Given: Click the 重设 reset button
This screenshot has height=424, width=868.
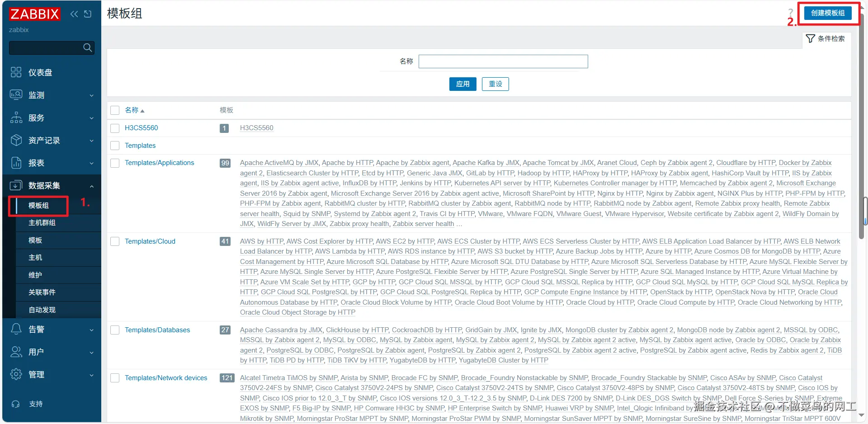Looking at the screenshot, I should (495, 84).
